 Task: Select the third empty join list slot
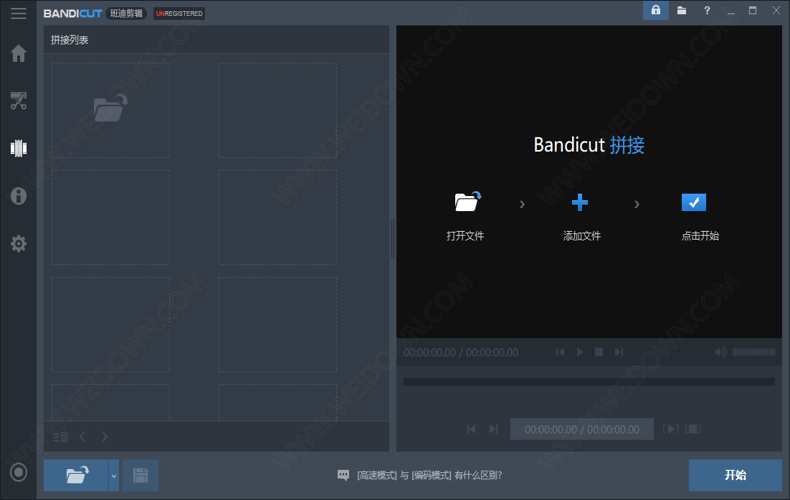click(x=110, y=217)
